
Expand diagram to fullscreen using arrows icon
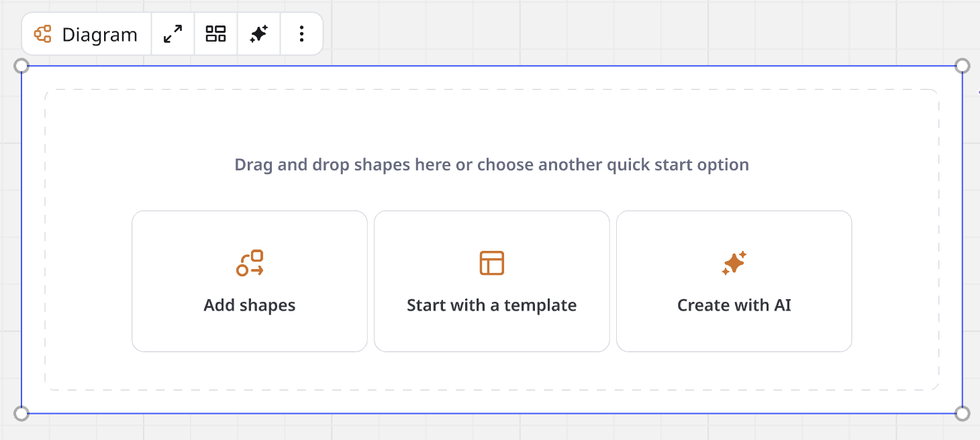coord(173,34)
